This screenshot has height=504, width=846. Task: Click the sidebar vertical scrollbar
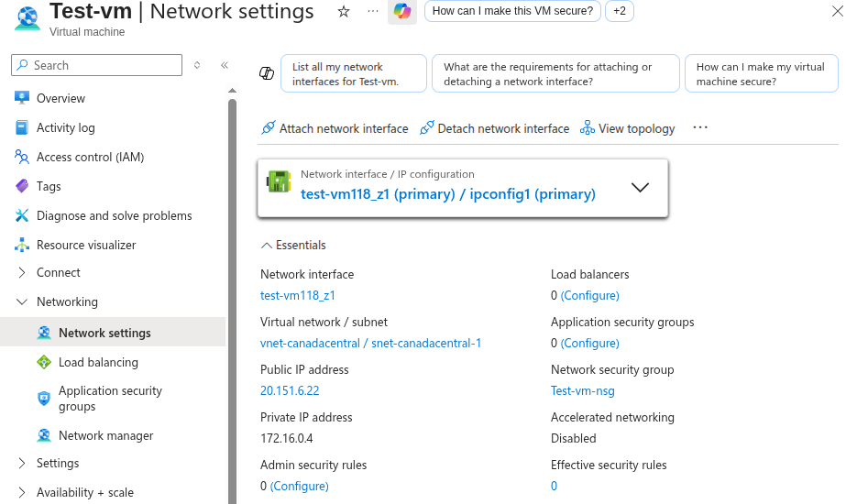232,302
